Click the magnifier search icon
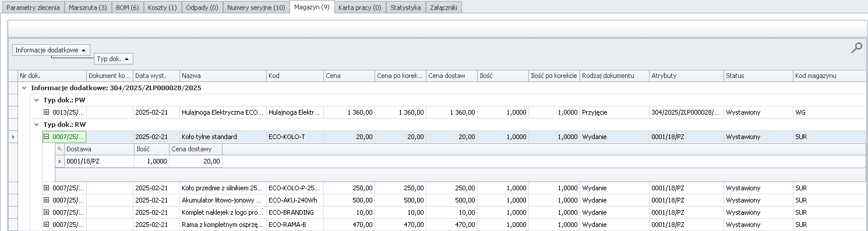 [x=856, y=48]
